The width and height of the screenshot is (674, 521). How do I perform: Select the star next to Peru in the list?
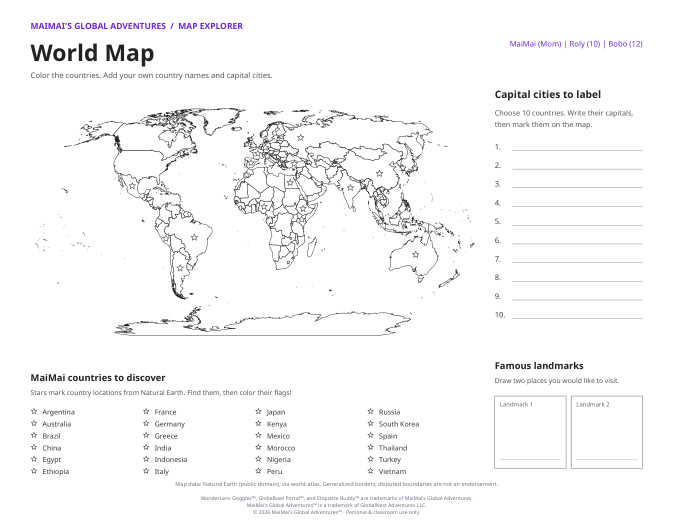tap(258, 471)
